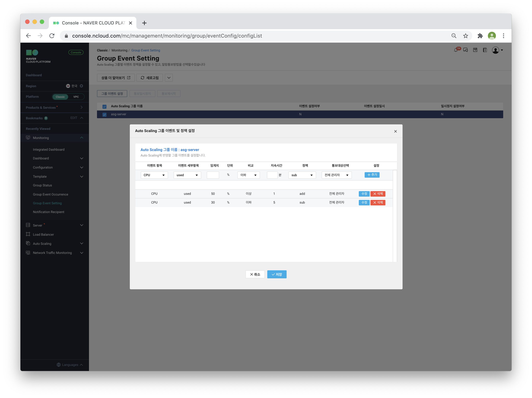Viewport: 532px width, 398px height.
Task: Open the chat support icon
Action: tap(465, 50)
